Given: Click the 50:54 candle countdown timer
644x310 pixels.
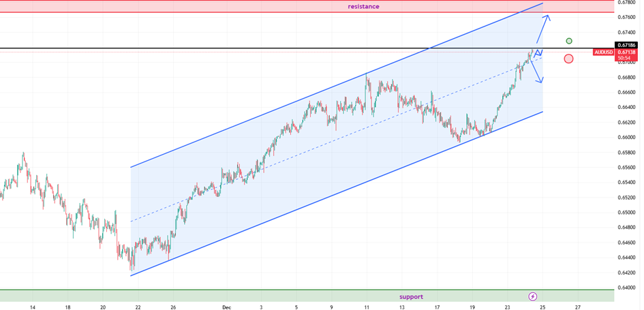Looking at the screenshot, I should [x=625, y=58].
